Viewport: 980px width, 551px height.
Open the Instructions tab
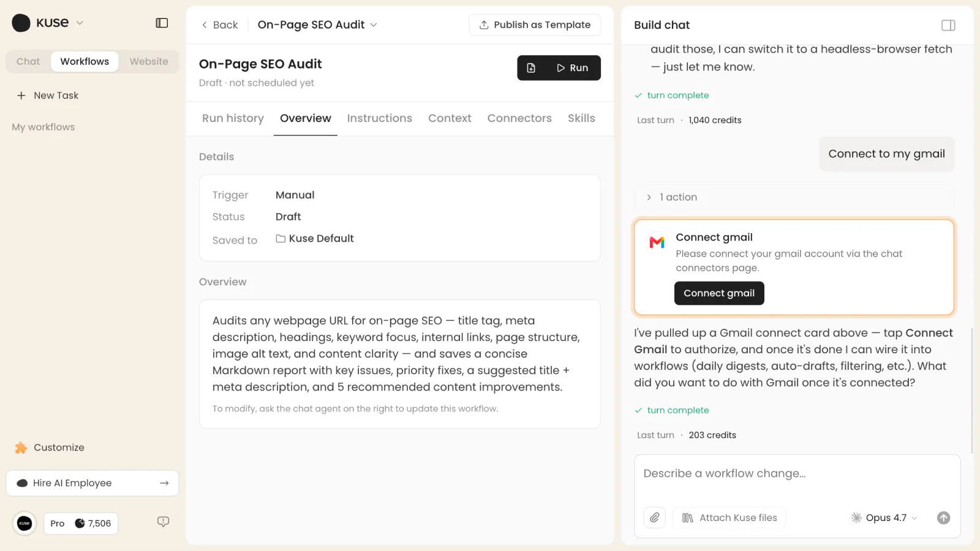point(380,118)
